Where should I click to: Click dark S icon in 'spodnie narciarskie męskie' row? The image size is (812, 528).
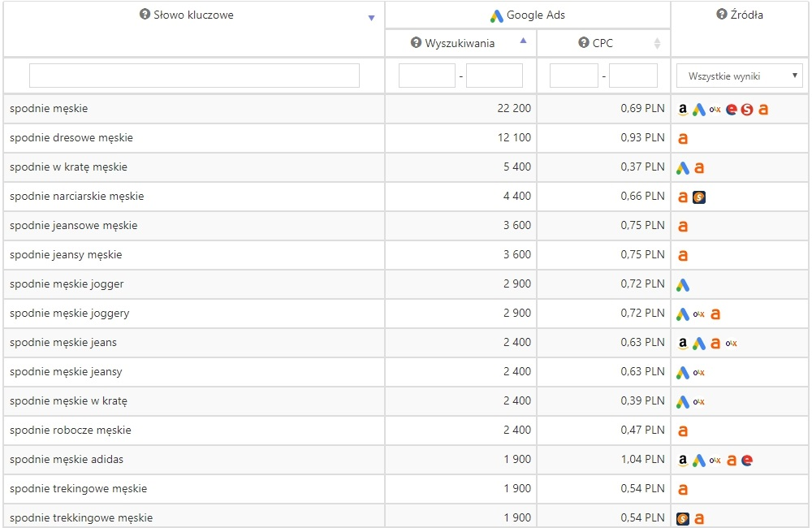point(699,197)
